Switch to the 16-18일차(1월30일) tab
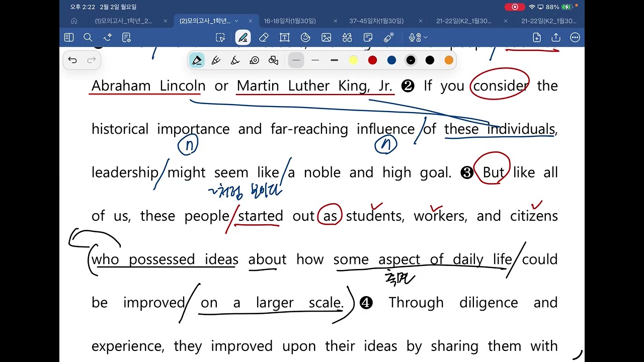Screen dimensions: 644x362 coord(290,21)
